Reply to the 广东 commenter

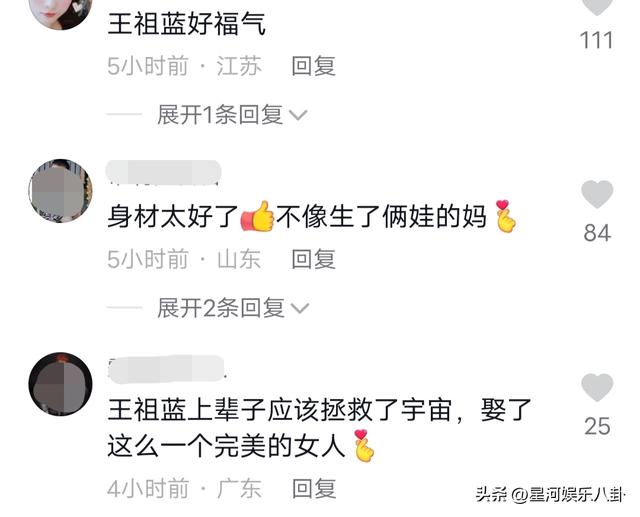(x=314, y=488)
